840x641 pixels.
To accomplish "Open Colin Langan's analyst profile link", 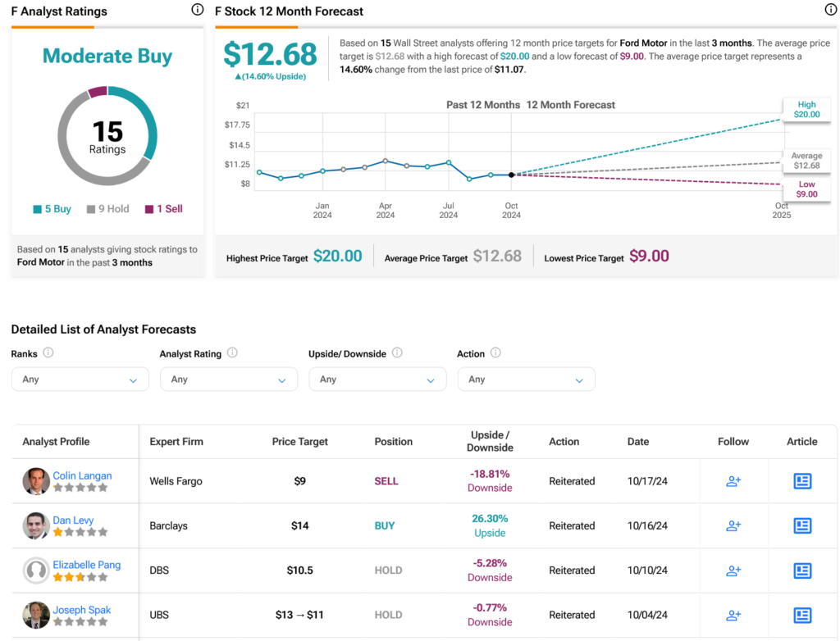I will pyautogui.click(x=82, y=475).
